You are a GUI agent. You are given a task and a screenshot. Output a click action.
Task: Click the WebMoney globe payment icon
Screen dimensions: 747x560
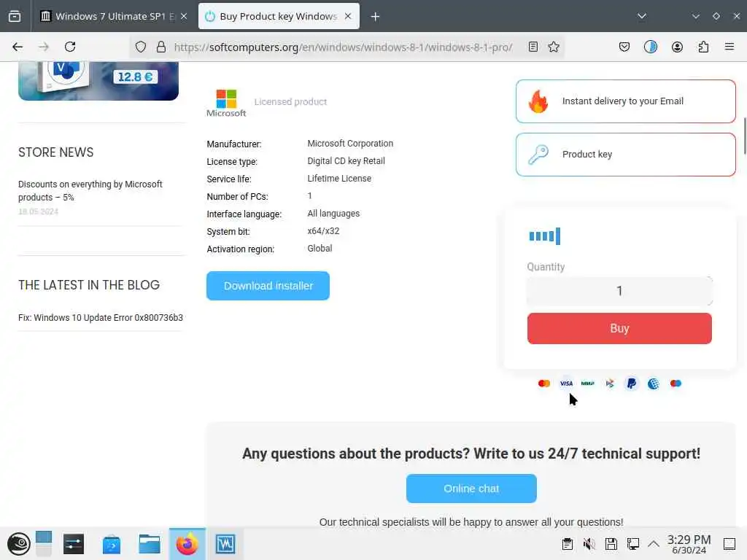(x=654, y=384)
